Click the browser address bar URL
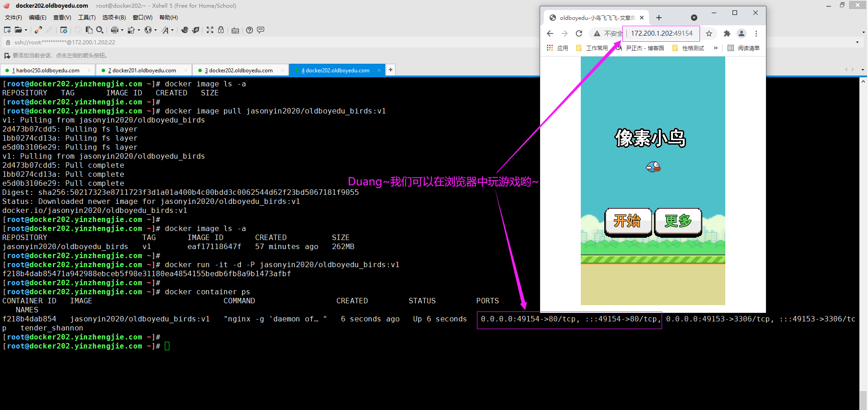The image size is (868, 410). point(662,33)
